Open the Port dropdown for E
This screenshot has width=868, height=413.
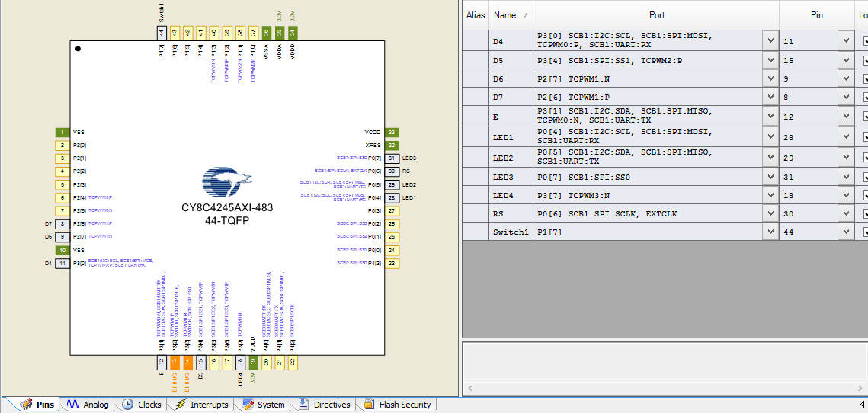pos(770,117)
